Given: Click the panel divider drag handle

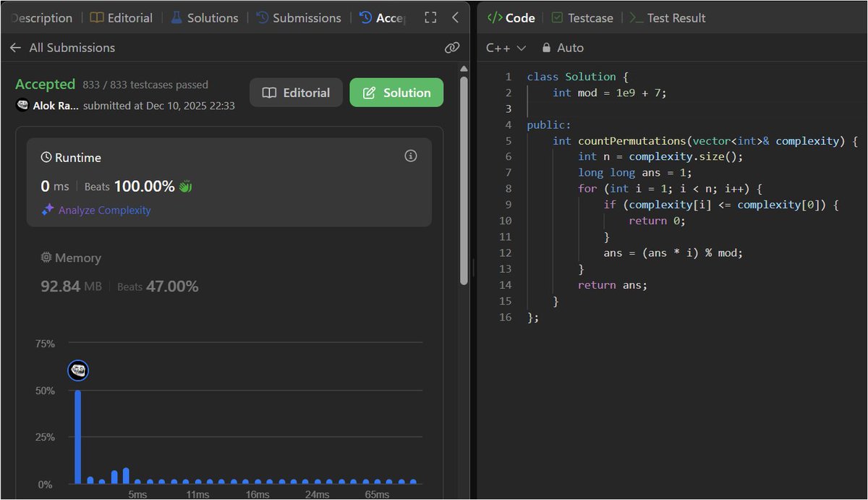Looking at the screenshot, I should [472, 267].
